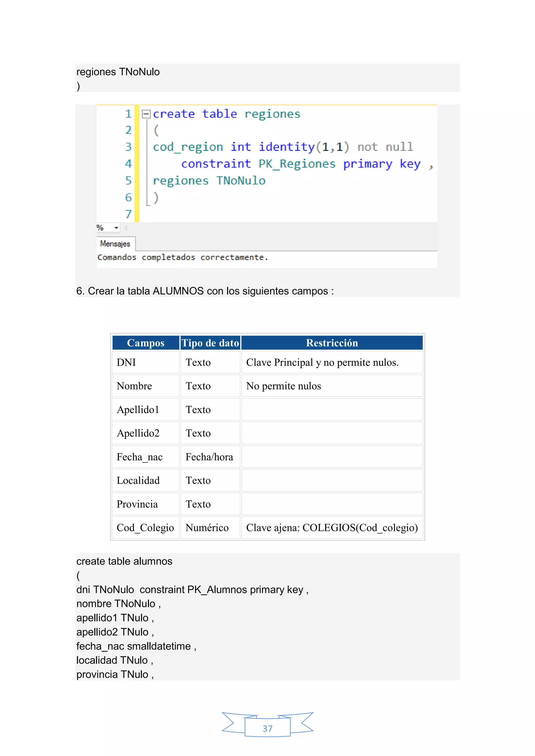Click the 'create table alumnos' text line

click(x=125, y=561)
